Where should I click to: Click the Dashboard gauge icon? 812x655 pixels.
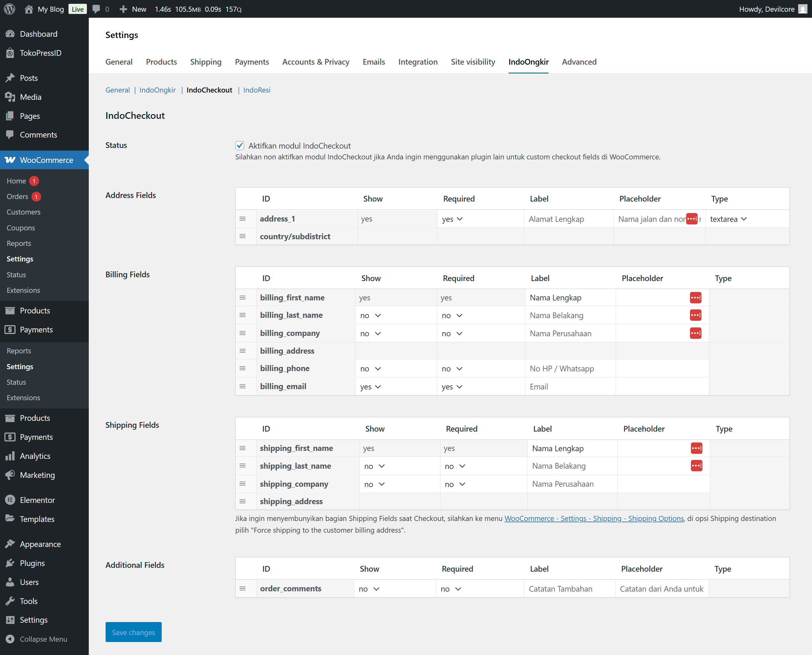(x=10, y=34)
